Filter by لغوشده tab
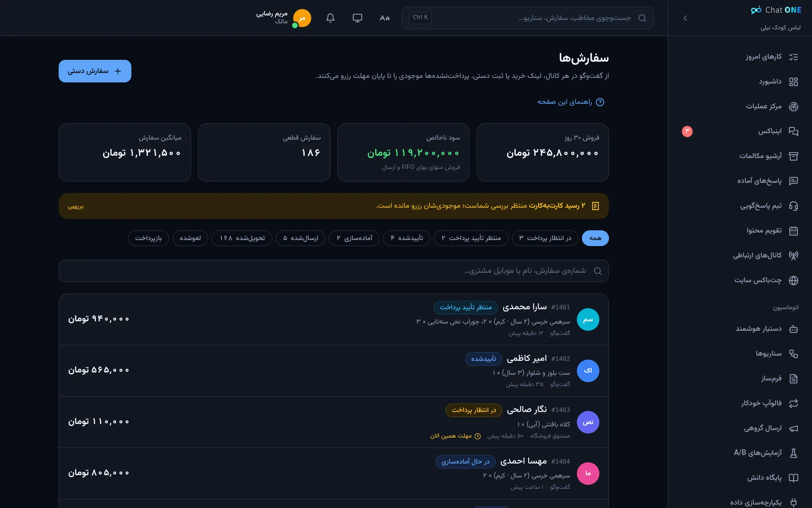The height and width of the screenshot is (508, 812). [190, 238]
